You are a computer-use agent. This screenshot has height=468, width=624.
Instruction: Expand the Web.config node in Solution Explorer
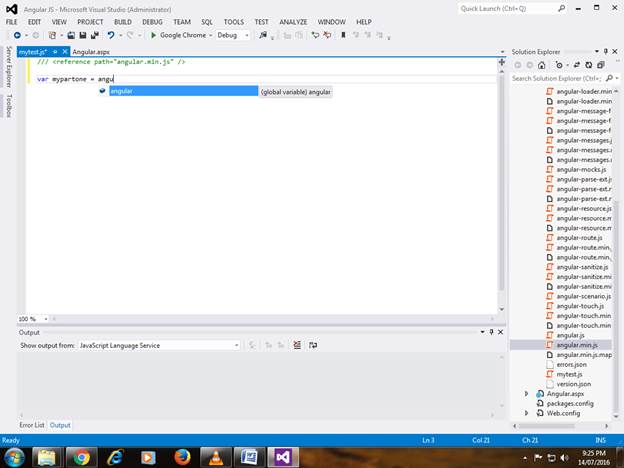pyautogui.click(x=526, y=413)
